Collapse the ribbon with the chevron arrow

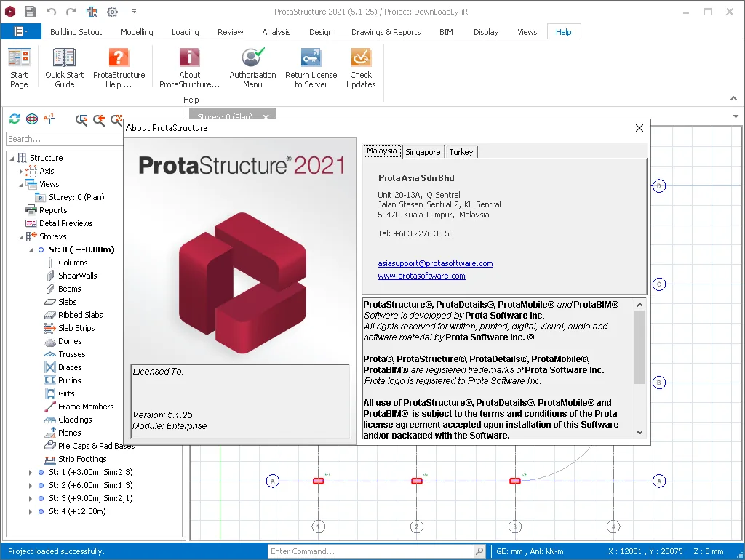tap(733, 99)
